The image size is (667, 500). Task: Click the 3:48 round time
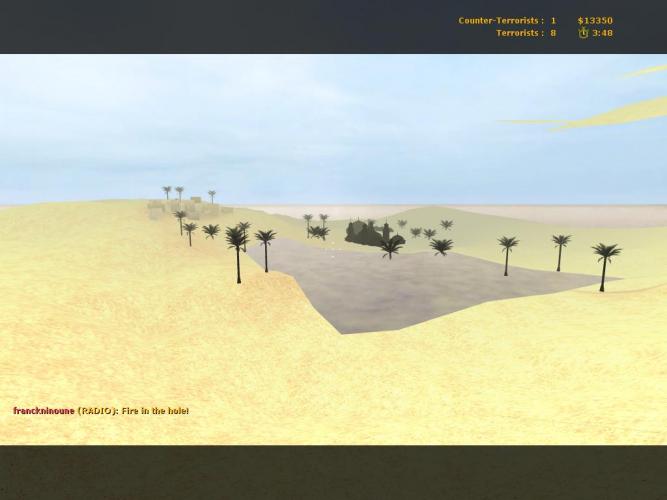pos(602,33)
